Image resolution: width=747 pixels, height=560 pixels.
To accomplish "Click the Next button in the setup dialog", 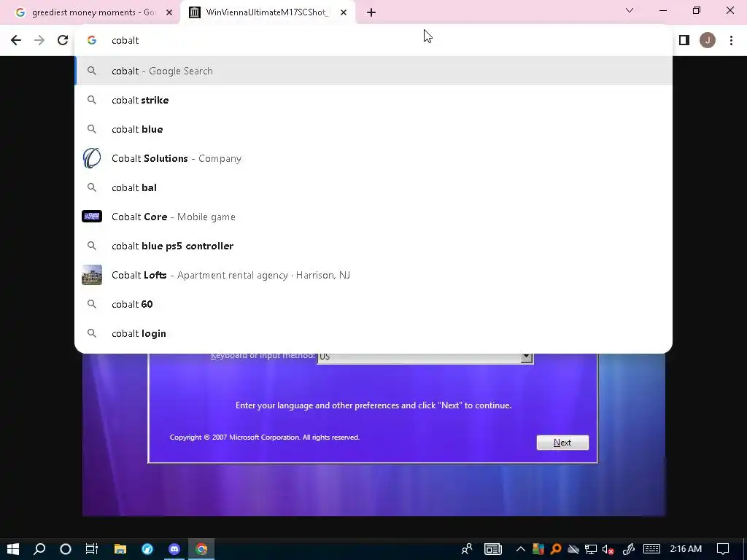I will (562, 443).
